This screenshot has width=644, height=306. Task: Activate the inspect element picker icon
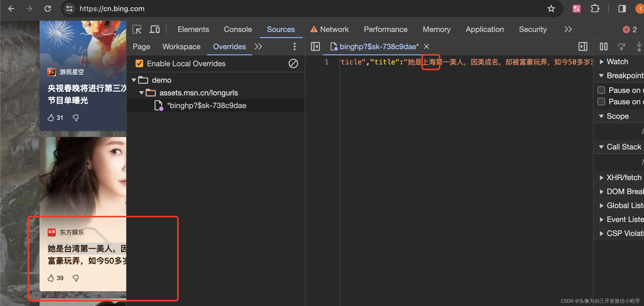[x=137, y=29]
